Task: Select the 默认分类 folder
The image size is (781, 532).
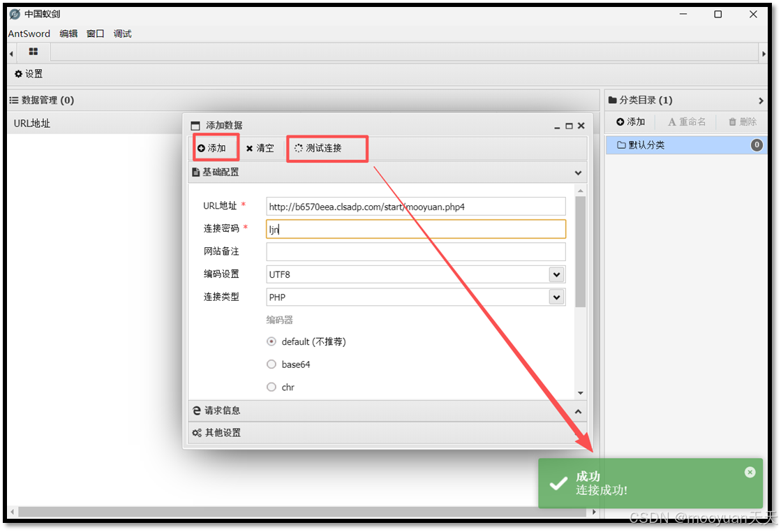Action: coord(686,145)
